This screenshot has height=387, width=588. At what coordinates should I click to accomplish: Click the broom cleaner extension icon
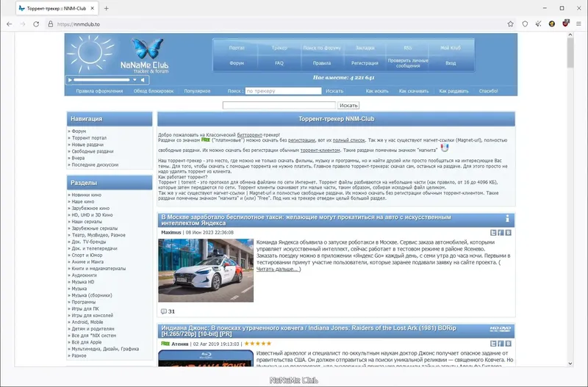click(538, 24)
